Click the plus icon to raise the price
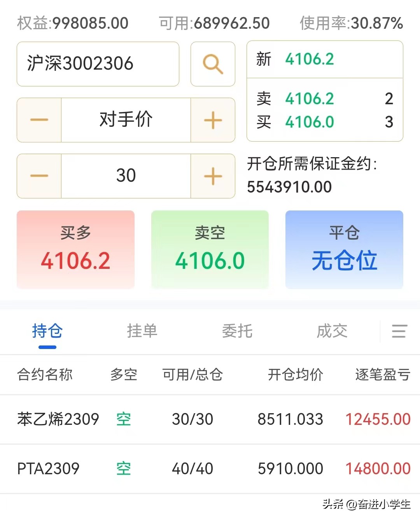The width and height of the screenshot is (420, 519). tap(212, 120)
